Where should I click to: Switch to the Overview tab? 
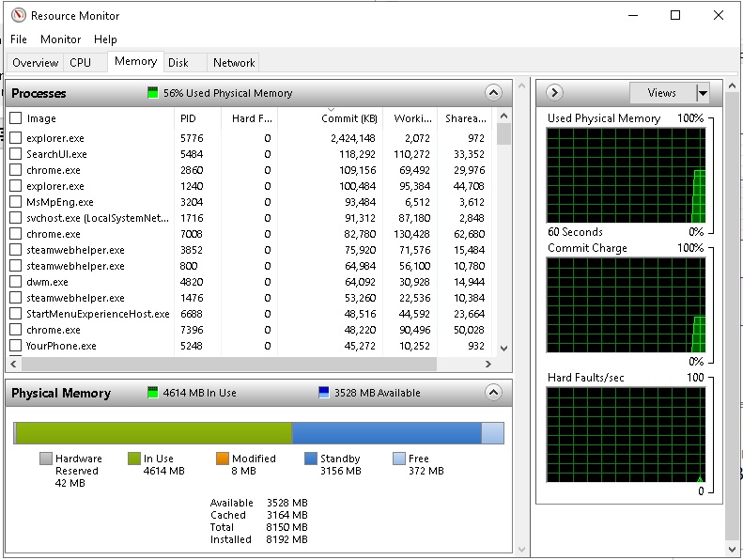click(x=36, y=63)
